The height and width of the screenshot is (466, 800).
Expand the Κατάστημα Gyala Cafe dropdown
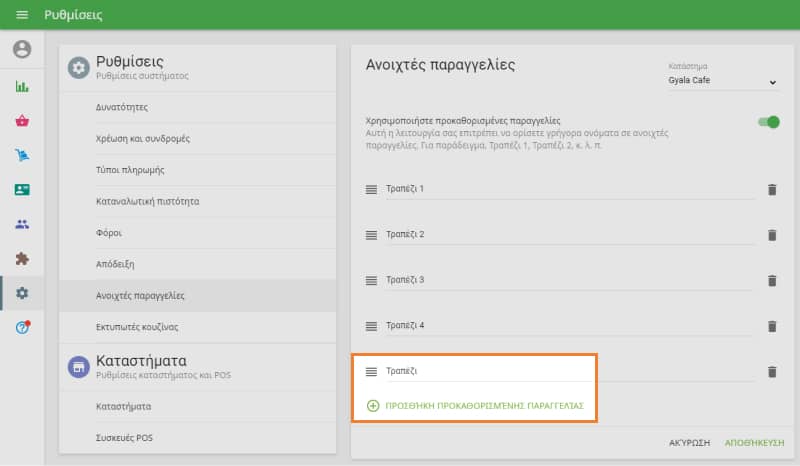pos(723,81)
